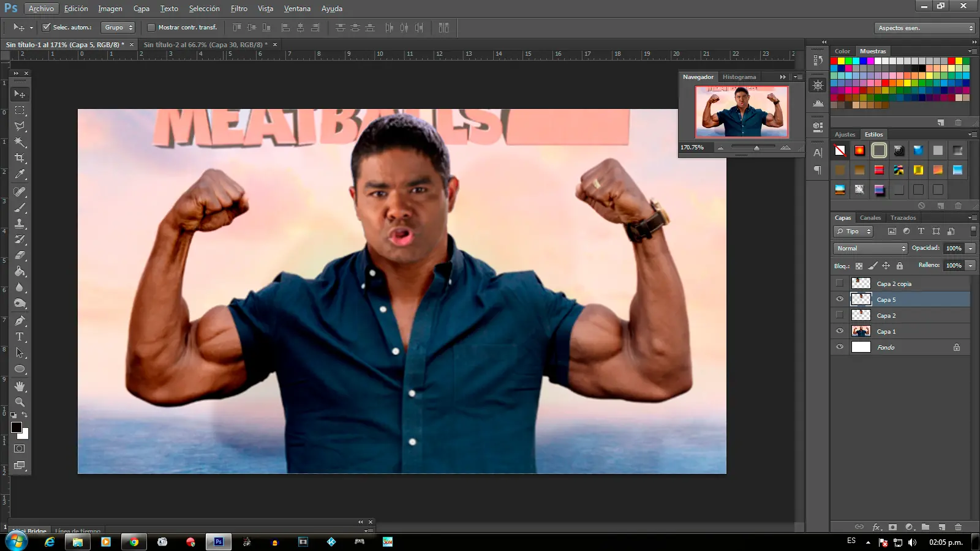Click the zoom-in mountains button in Navegador
980x551 pixels.
tap(786, 148)
